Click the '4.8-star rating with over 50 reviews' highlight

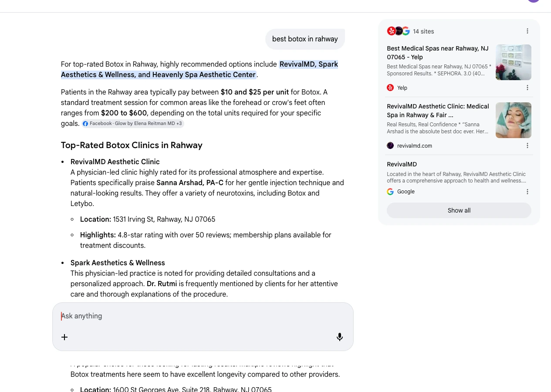(x=174, y=235)
